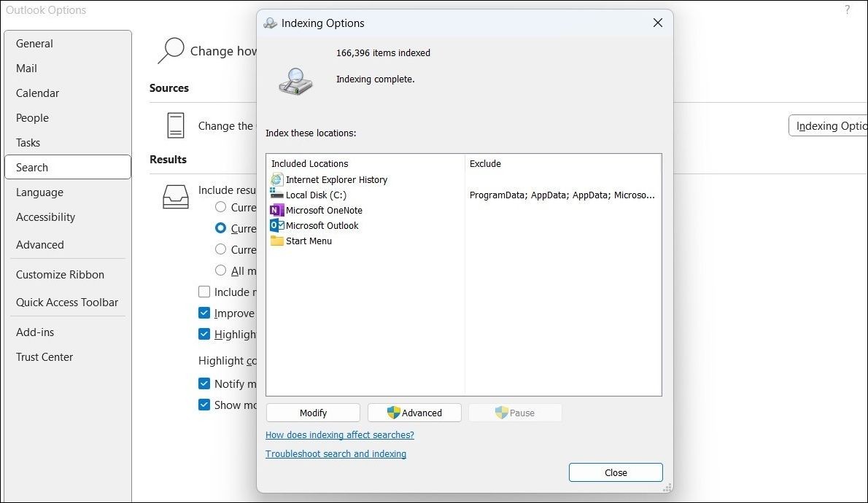The height and width of the screenshot is (503, 868).
Task: Select the Search category
Action: click(68, 167)
